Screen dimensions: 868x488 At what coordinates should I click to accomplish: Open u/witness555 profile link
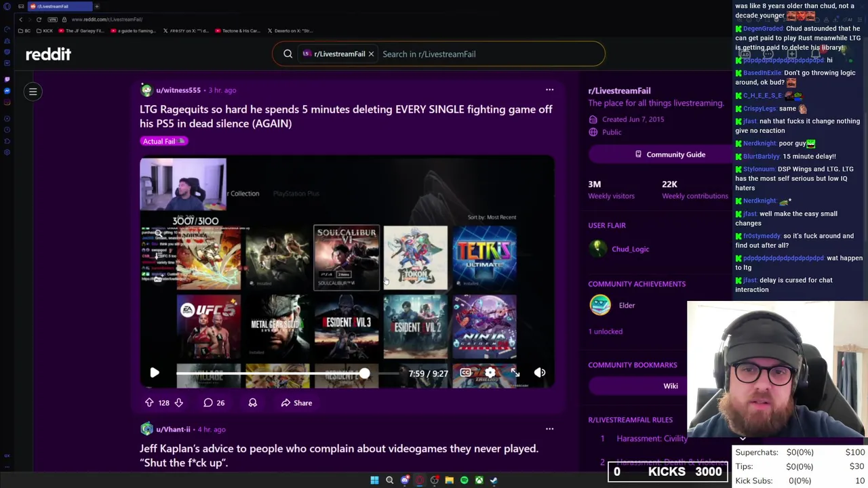pos(178,90)
